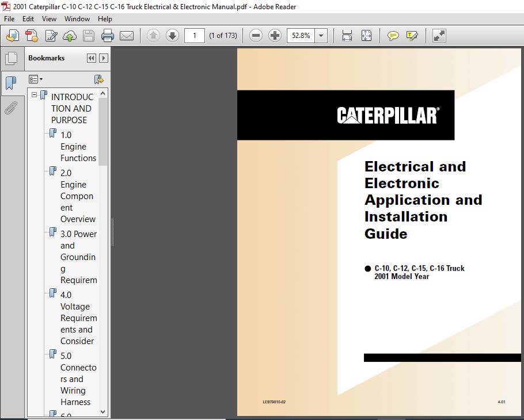This screenshot has height=420, width=524.
Task: Click the Sign/fill document pencil icon
Action: click(x=51, y=36)
